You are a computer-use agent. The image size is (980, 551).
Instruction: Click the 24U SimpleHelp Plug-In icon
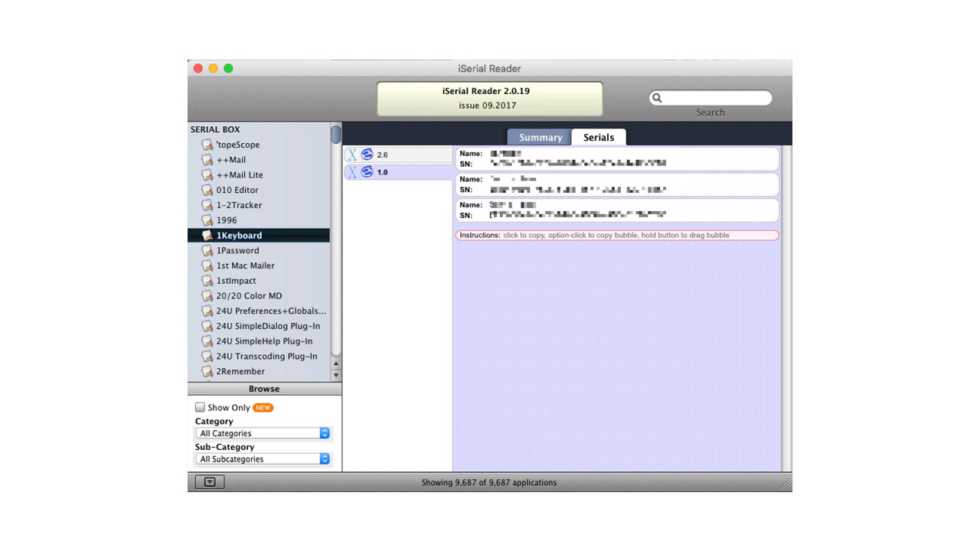pyautogui.click(x=207, y=341)
